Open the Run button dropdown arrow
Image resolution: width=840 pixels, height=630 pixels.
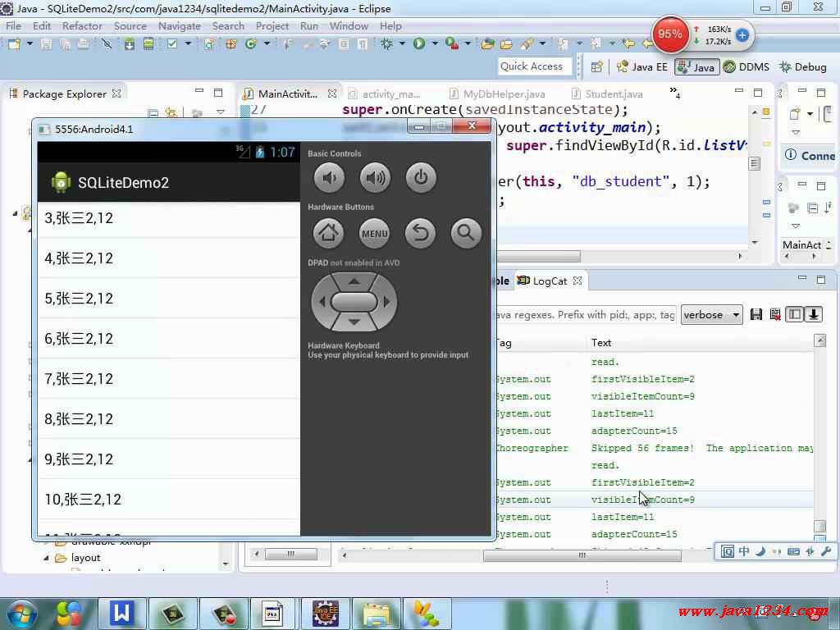435,44
